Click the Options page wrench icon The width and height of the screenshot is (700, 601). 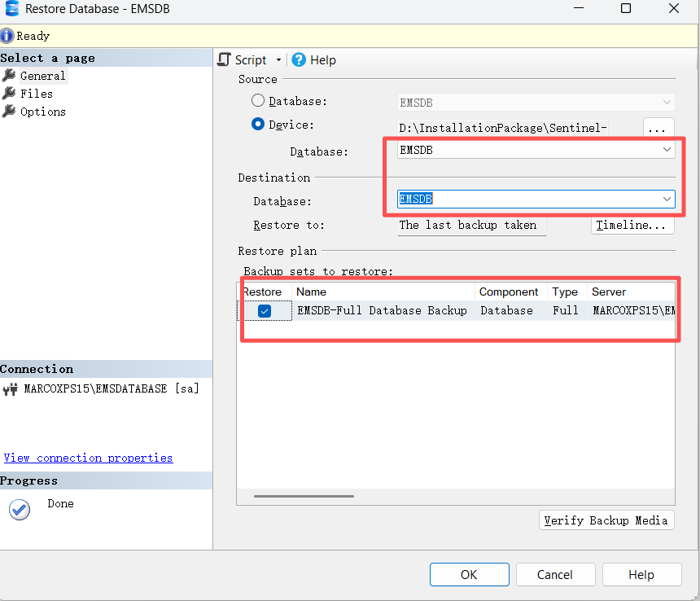9,112
